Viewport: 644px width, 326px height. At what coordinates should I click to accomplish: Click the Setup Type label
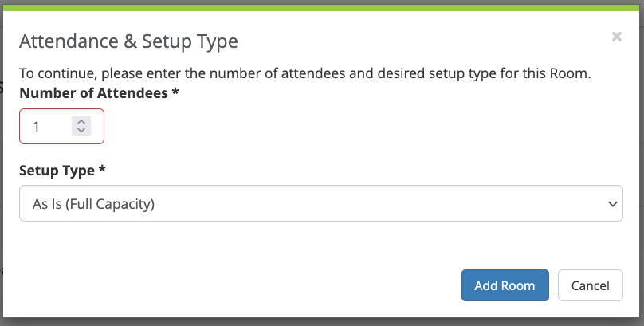58,171
